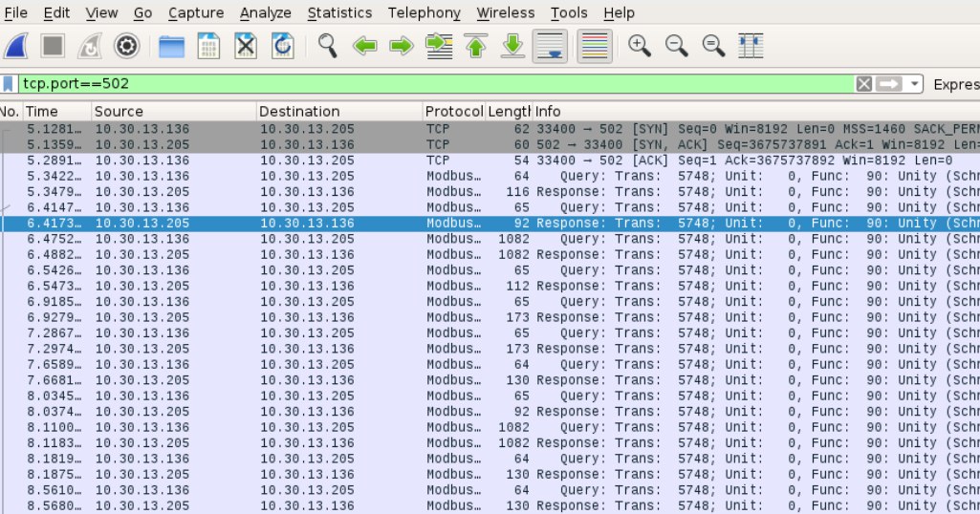Image resolution: width=980 pixels, height=514 pixels.
Task: Select the 116-byte response at 5.3479
Action: coord(490,192)
